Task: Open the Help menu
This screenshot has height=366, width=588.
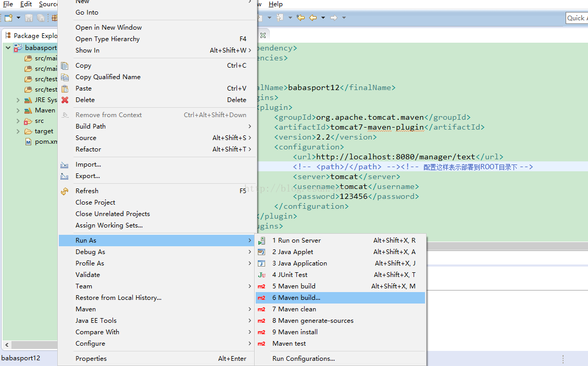Action: click(276, 4)
